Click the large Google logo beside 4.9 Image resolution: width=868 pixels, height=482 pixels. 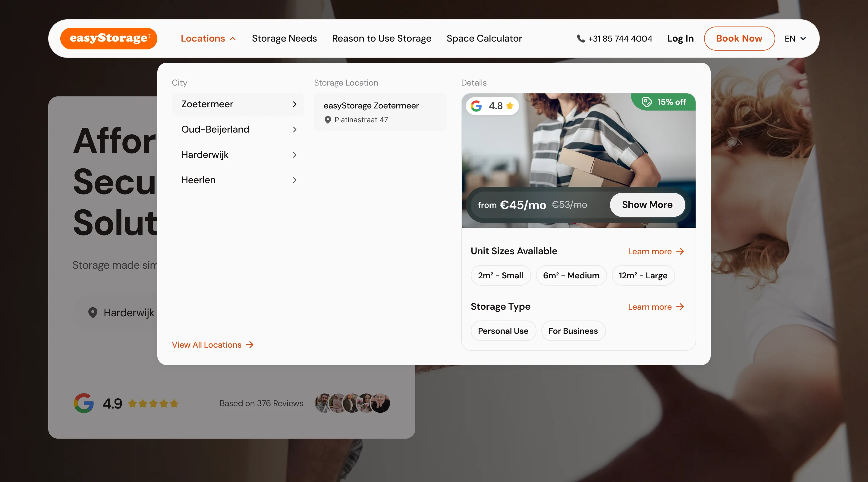click(x=83, y=403)
